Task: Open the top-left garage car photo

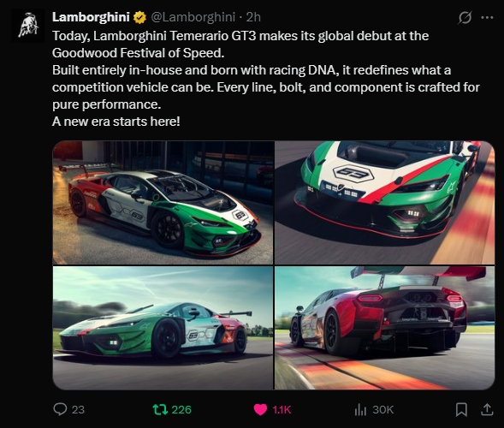Action: pos(163,203)
